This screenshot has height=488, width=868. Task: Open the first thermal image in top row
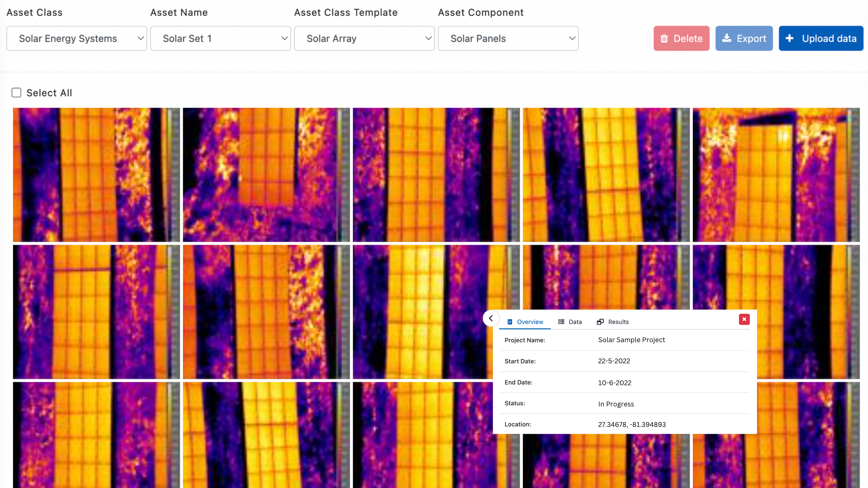[96, 175]
